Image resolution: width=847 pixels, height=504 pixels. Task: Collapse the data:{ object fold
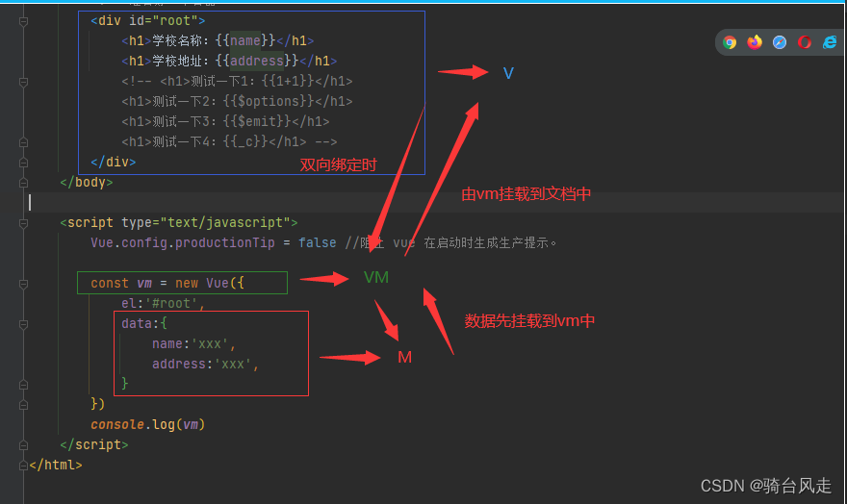tap(23, 324)
